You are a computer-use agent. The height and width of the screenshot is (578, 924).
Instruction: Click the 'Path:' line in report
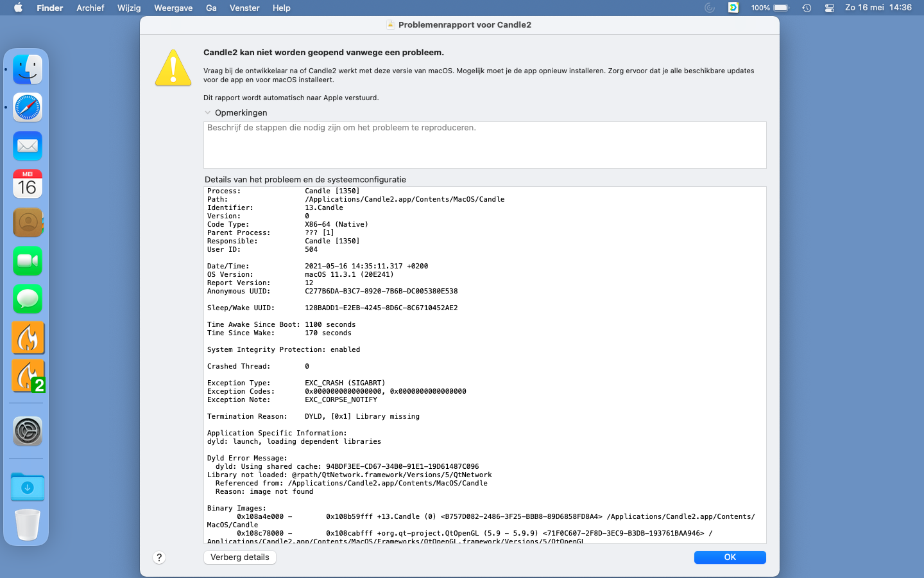pyautogui.click(x=355, y=199)
